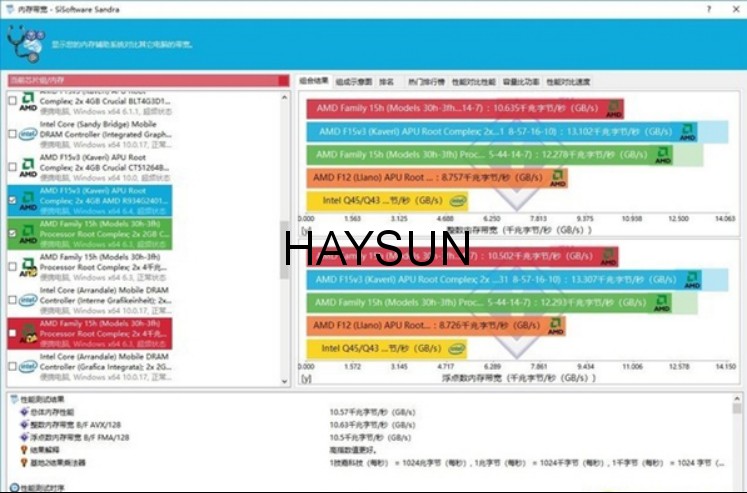Click the question mark help button
Viewport: 747px width, 493px height.
point(708,9)
